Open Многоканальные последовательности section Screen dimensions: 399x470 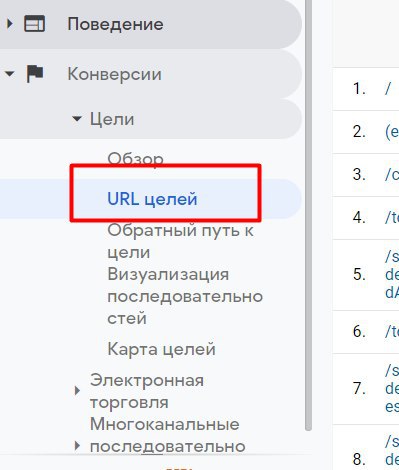tap(168, 435)
